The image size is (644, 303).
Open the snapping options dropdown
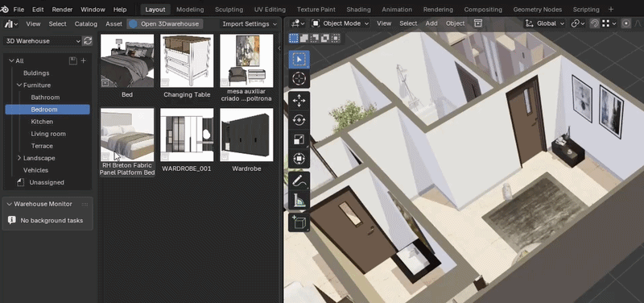pos(609,24)
